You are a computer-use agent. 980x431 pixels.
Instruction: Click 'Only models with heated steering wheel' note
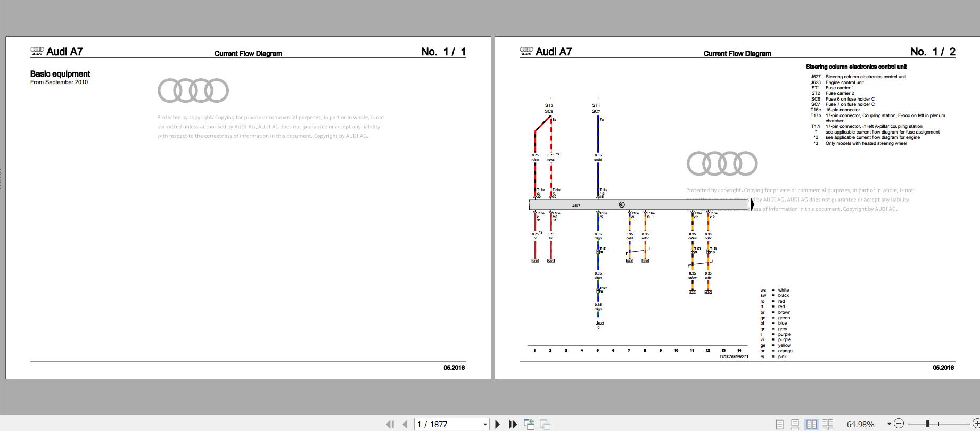pos(866,143)
